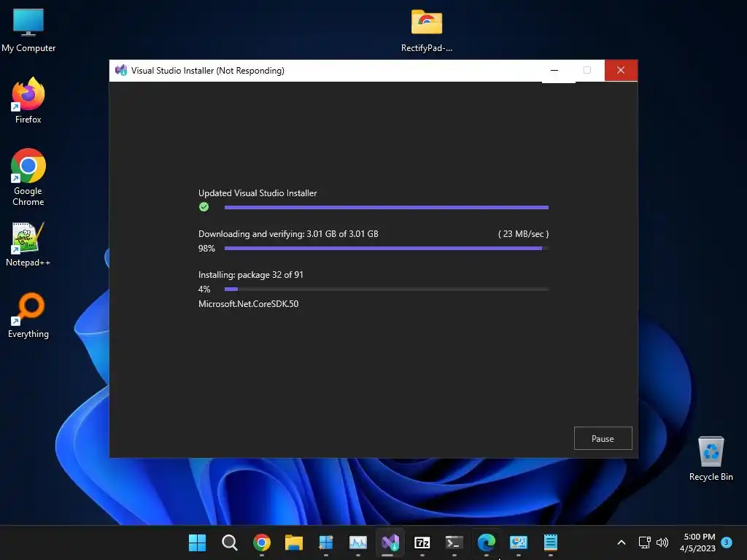Select the Firefox desktop shortcut
Viewport: 747px width, 560px height.
28,101
